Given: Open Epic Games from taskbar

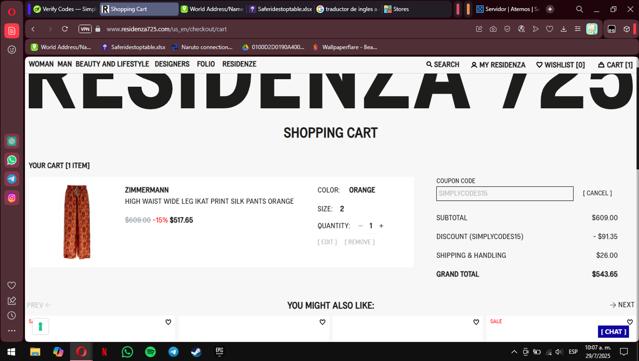Looking at the screenshot, I should point(219,352).
